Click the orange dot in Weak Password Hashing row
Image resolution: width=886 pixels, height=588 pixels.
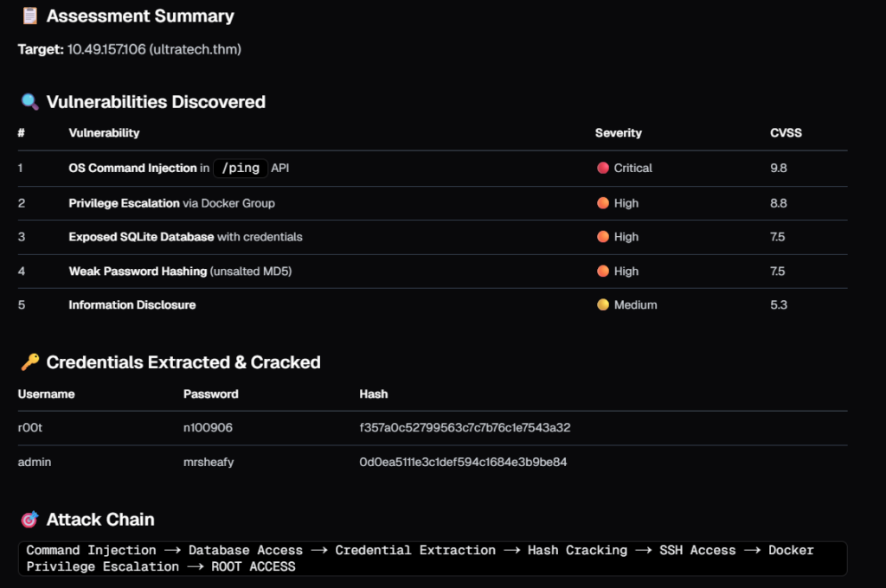pyautogui.click(x=603, y=271)
